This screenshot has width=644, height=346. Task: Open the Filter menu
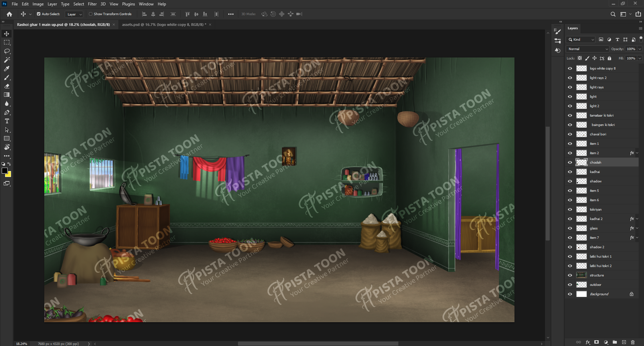(92, 4)
